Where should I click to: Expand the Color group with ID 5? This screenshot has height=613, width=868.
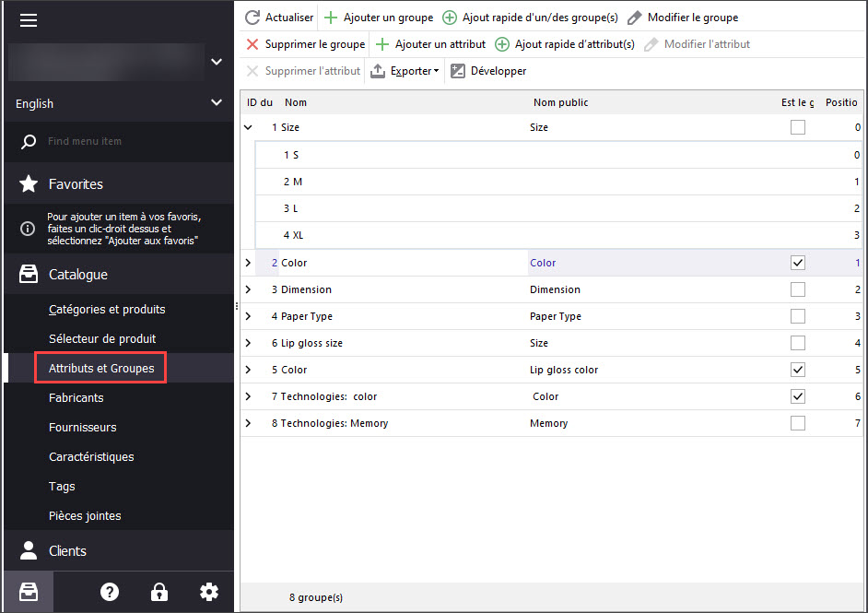(248, 370)
